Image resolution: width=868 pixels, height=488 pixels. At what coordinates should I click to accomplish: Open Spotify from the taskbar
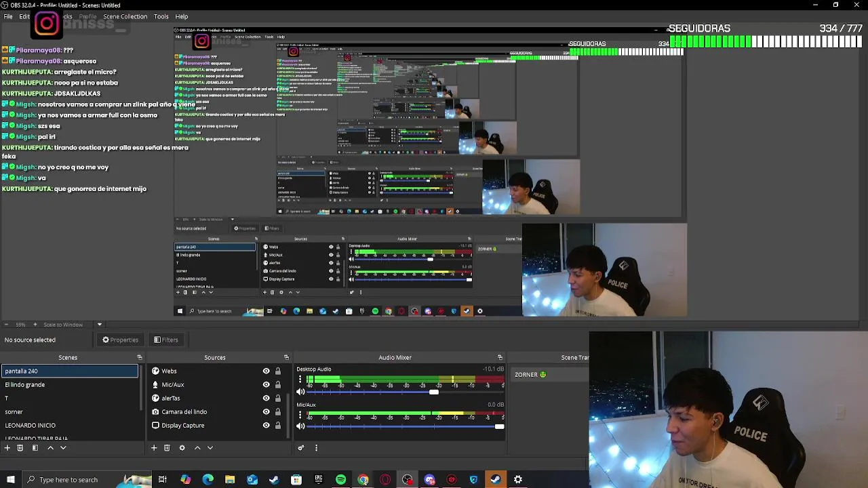coord(340,480)
